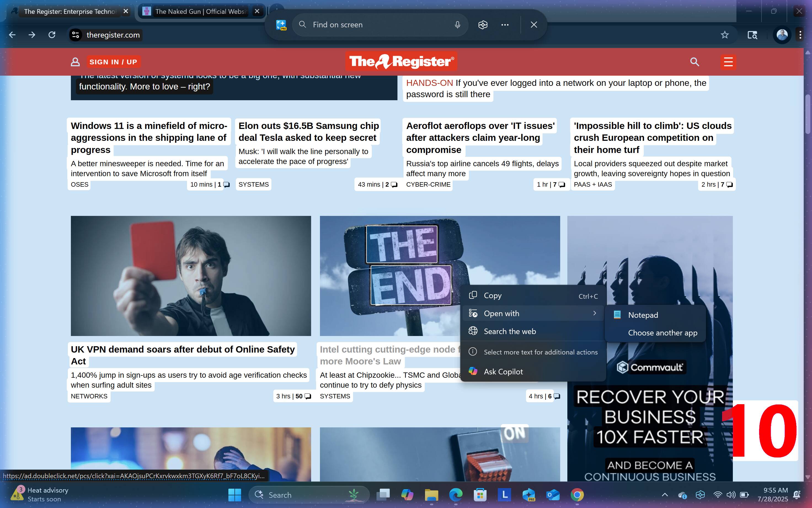Viewport: 812px width, 508px height.
Task: Open the Copilot cube icon in overlay bar
Action: (x=483, y=25)
